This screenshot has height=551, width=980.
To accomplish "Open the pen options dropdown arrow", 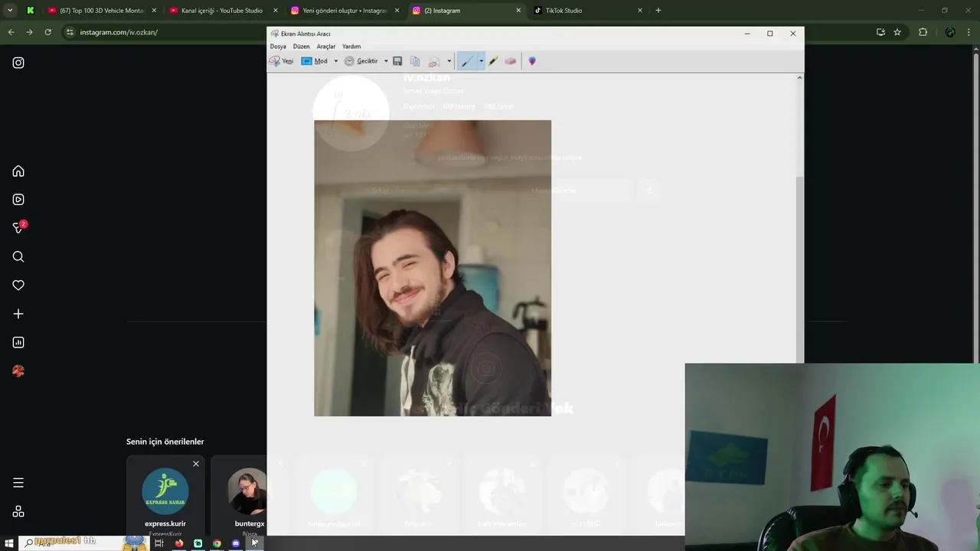I will (x=481, y=61).
